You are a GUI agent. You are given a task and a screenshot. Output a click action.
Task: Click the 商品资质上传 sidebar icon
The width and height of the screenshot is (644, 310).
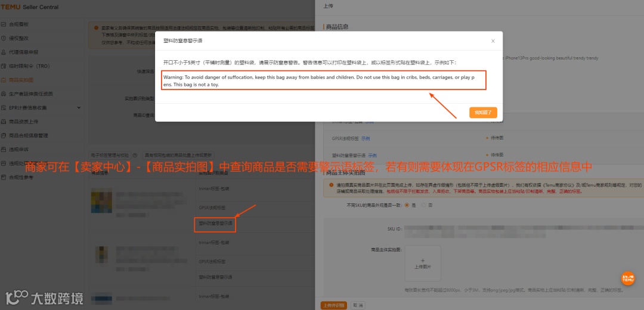[x=4, y=122]
